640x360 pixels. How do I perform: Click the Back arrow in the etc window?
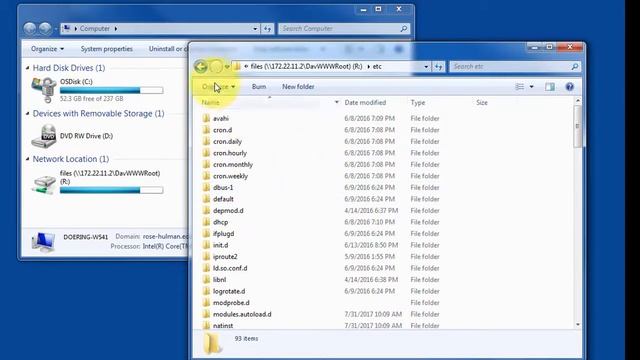click(200, 67)
